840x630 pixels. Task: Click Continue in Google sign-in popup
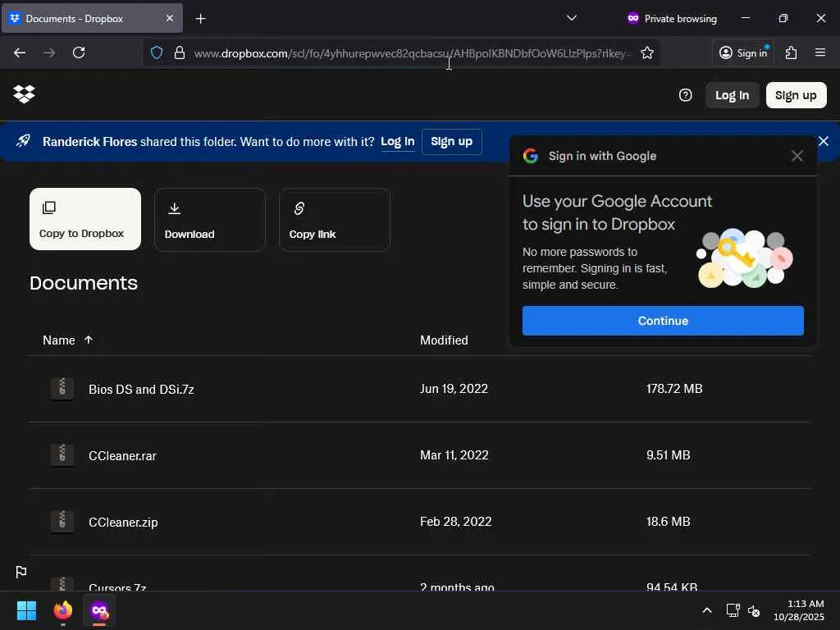pyautogui.click(x=663, y=321)
